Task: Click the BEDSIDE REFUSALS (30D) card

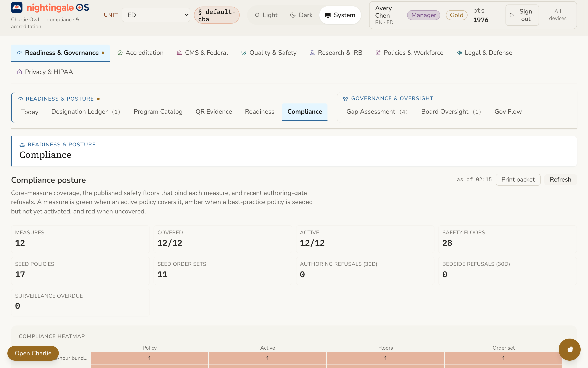Action: (x=507, y=271)
